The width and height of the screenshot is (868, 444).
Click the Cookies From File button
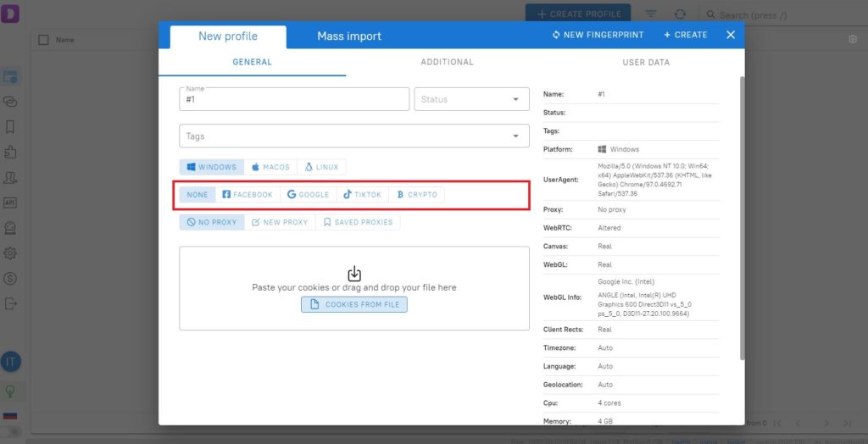pyautogui.click(x=354, y=304)
